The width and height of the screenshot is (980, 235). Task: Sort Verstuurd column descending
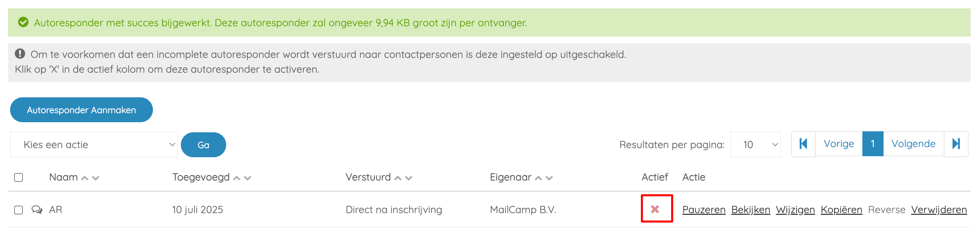click(409, 178)
